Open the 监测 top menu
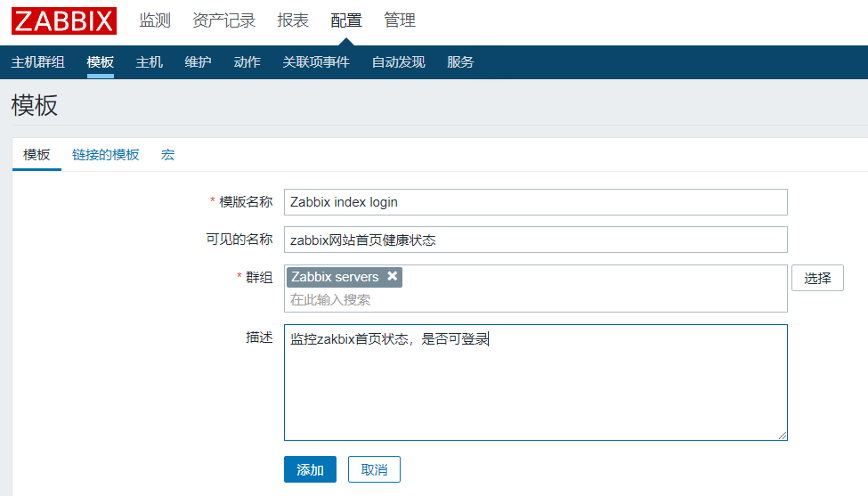This screenshot has width=868, height=496. click(154, 21)
